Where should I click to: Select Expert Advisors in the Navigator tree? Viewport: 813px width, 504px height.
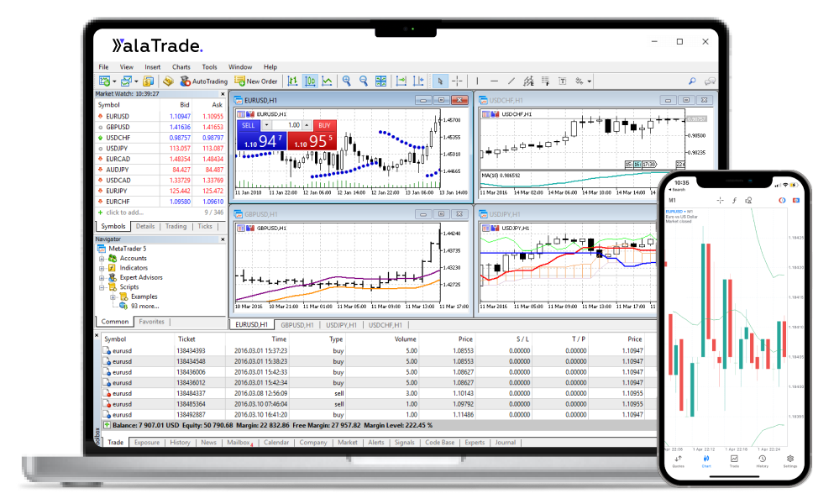[x=139, y=277]
